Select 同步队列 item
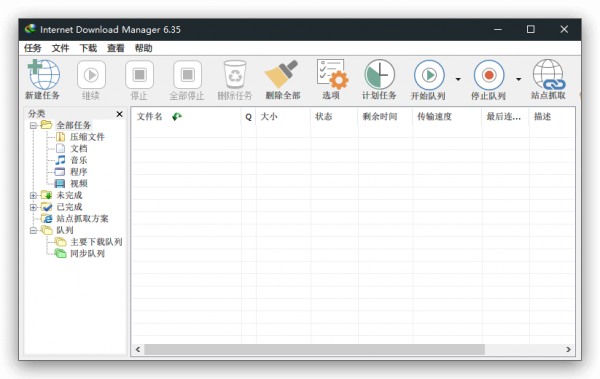 (x=87, y=253)
